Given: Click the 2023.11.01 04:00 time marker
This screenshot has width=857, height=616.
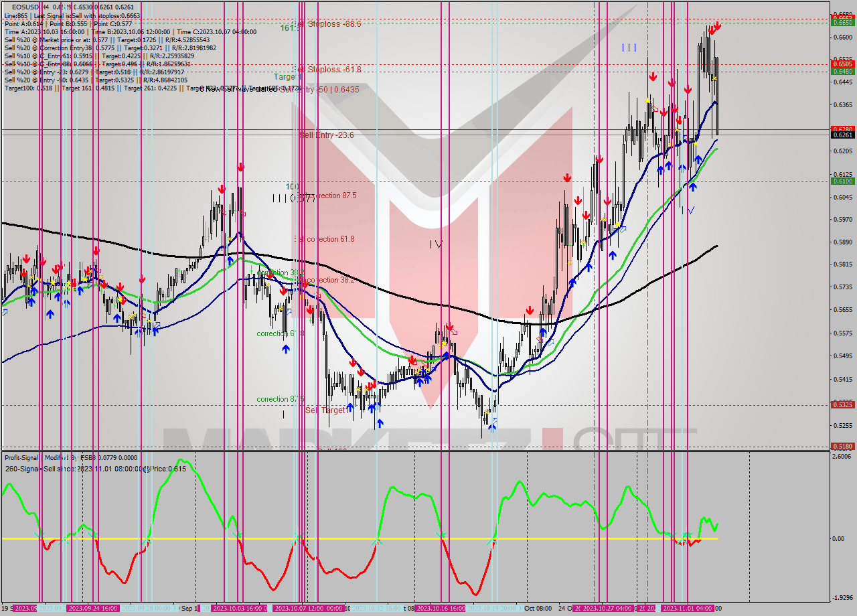Looking at the screenshot, I should (x=686, y=609).
